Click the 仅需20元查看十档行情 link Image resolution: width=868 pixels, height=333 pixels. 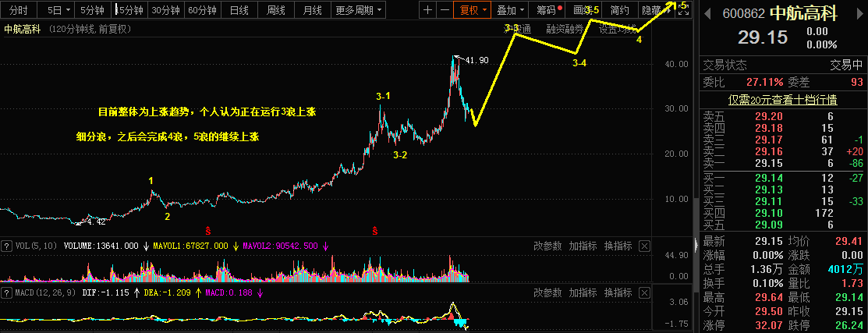coord(781,100)
